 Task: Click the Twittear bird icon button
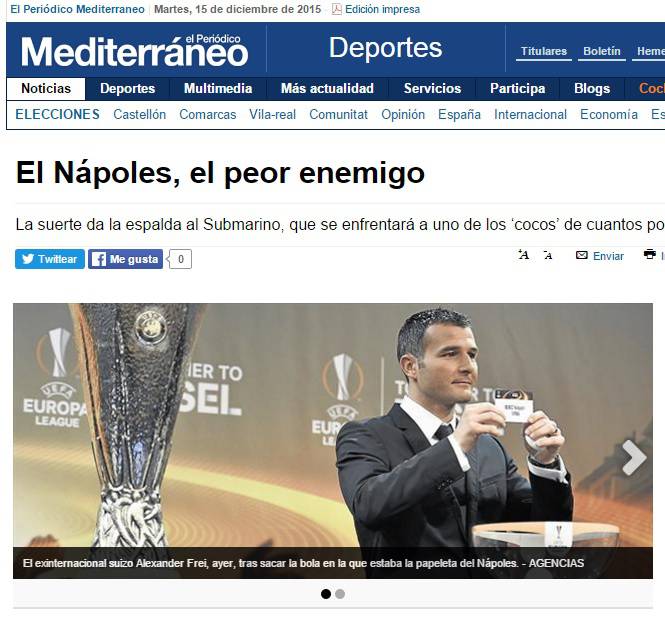pos(50,259)
